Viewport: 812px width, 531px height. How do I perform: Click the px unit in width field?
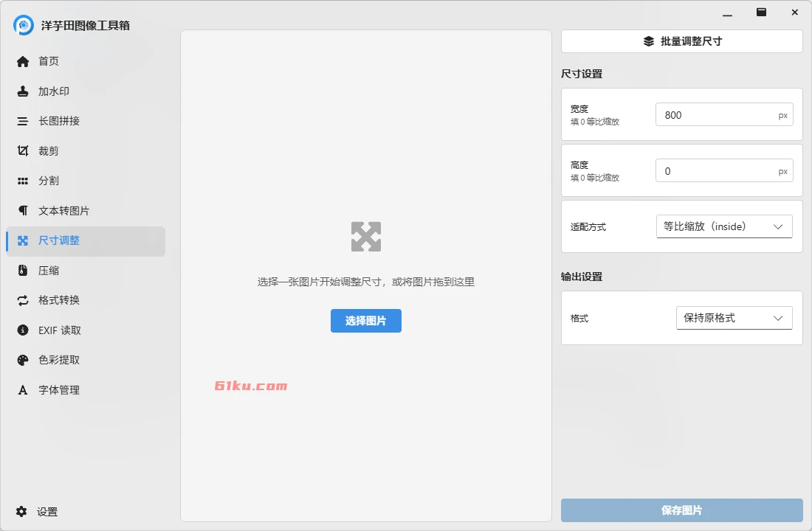click(783, 116)
